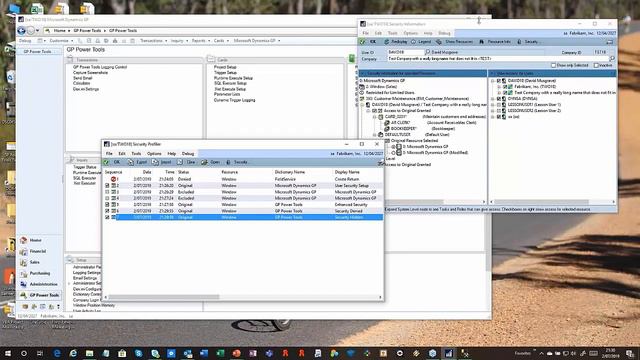Open Dynamic Trigger Logging link
Image resolution: width=640 pixels, height=360 pixels.
234,100
